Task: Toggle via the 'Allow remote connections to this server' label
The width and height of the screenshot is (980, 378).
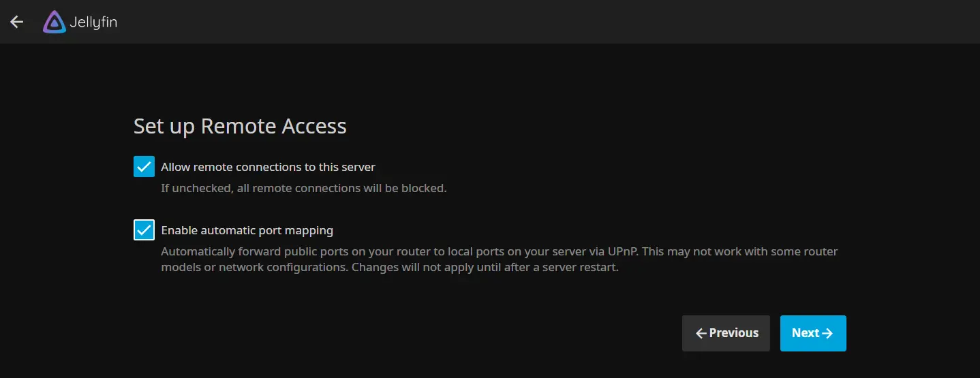Action: click(268, 167)
